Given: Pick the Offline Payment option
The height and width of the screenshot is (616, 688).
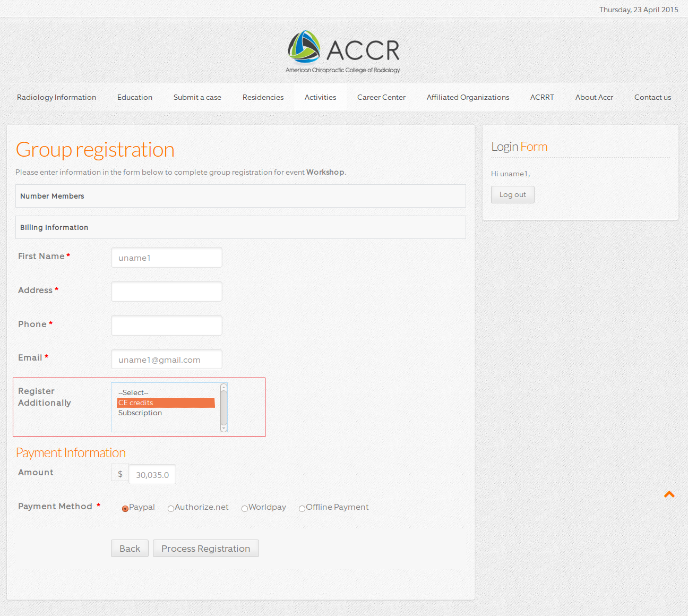Looking at the screenshot, I should (x=302, y=508).
